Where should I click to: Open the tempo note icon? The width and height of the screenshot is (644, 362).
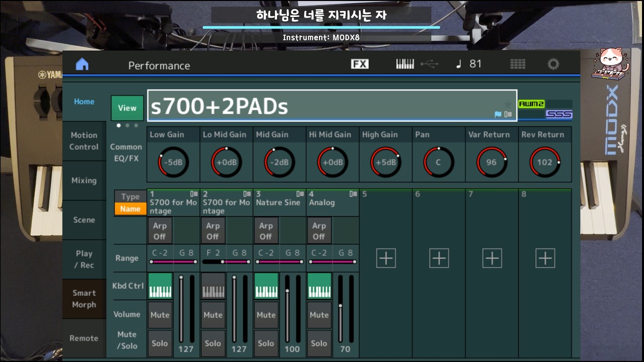[458, 64]
